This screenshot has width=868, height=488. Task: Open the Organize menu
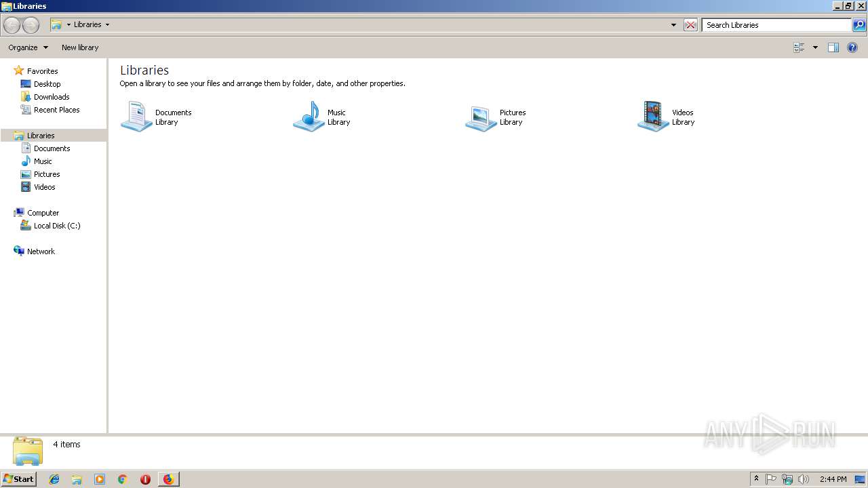click(x=28, y=47)
